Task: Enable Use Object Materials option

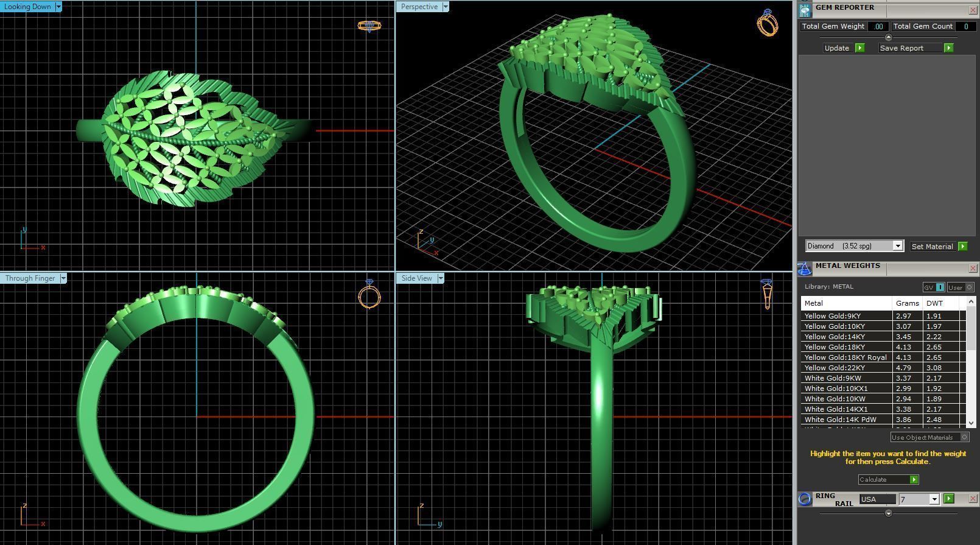Action: (x=929, y=437)
